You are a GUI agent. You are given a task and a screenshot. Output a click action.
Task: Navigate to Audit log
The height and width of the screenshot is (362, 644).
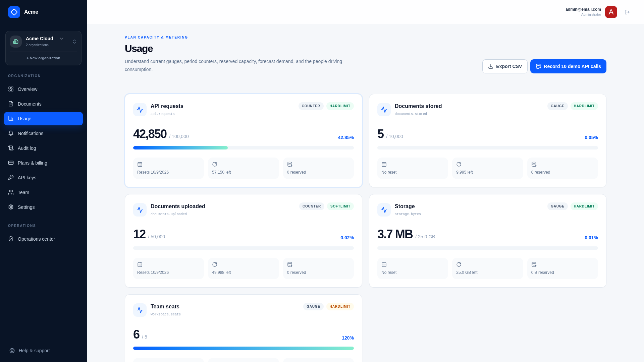point(43,148)
